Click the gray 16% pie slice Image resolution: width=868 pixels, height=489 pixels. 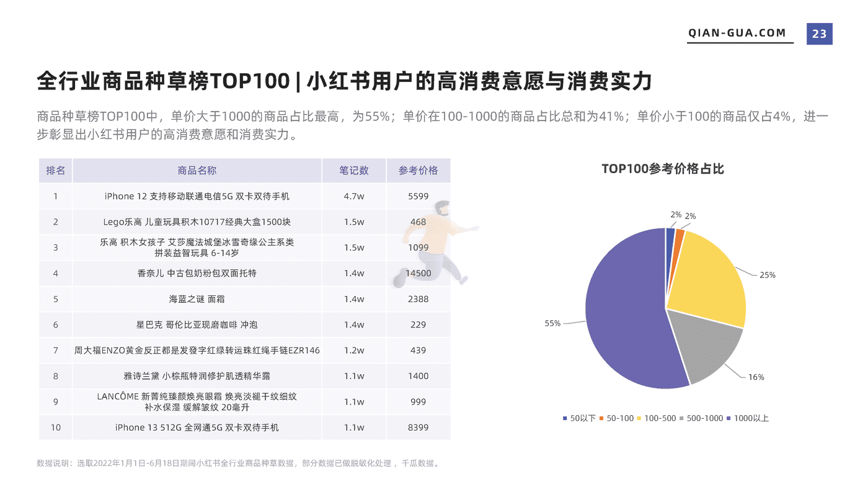tap(704, 348)
